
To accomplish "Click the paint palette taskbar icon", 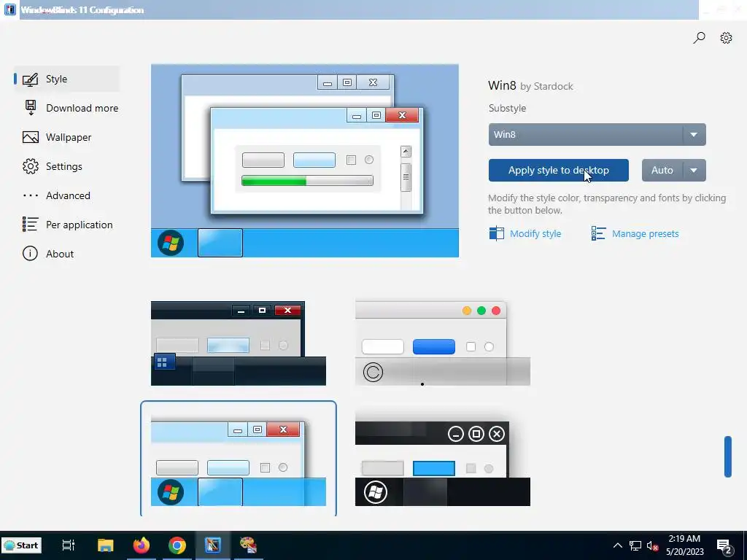I will tap(248, 545).
